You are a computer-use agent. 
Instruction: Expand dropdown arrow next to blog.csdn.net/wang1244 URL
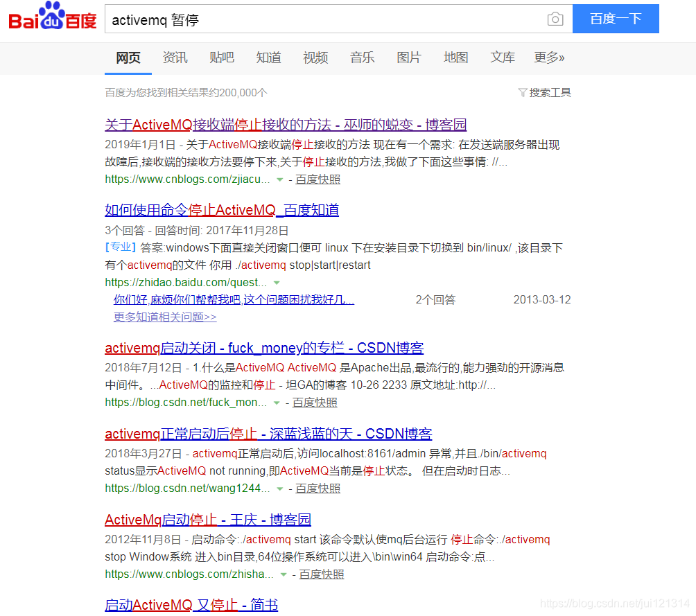click(x=279, y=489)
